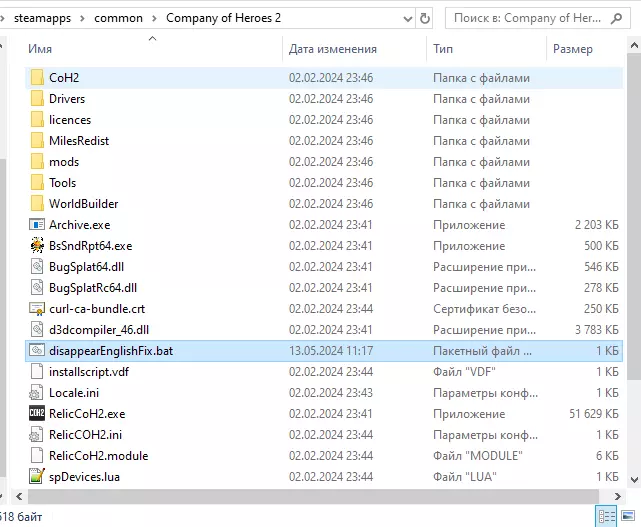Go to common in the breadcrumb
This screenshot has width=641, height=527.
(x=119, y=18)
